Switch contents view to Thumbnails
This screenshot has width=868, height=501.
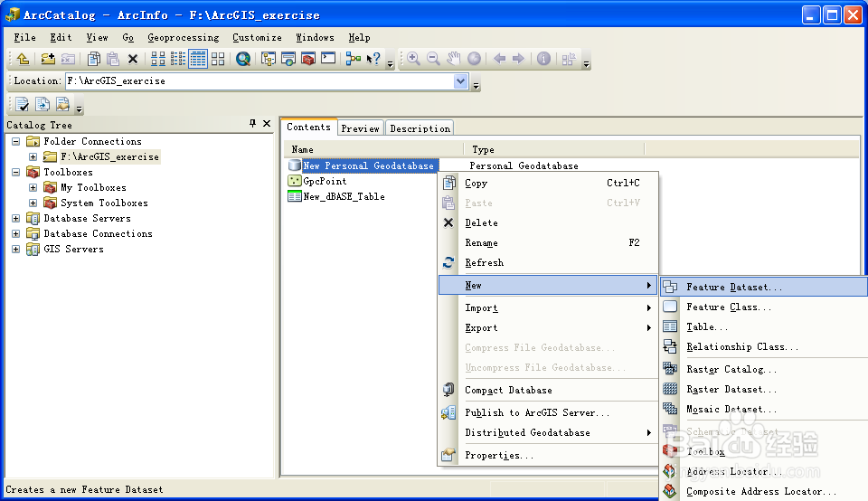[218, 59]
